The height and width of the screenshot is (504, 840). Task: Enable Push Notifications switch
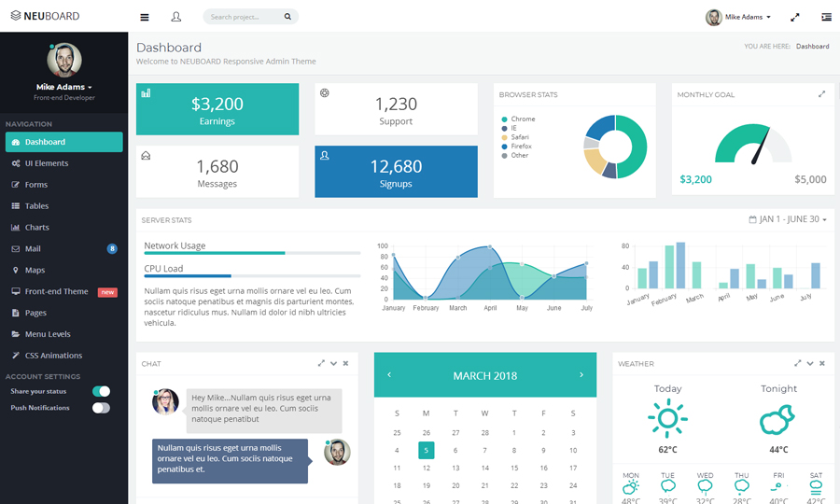(101, 408)
